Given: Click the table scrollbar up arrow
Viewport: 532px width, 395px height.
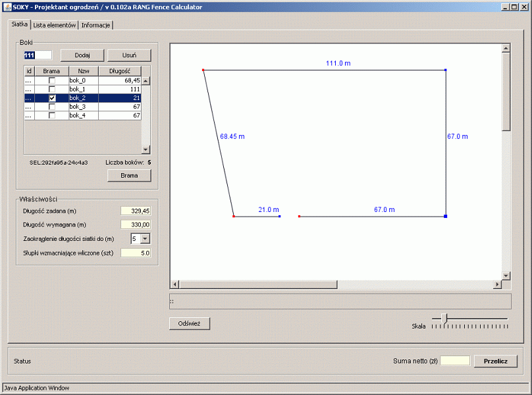Looking at the screenshot, I should [x=146, y=80].
